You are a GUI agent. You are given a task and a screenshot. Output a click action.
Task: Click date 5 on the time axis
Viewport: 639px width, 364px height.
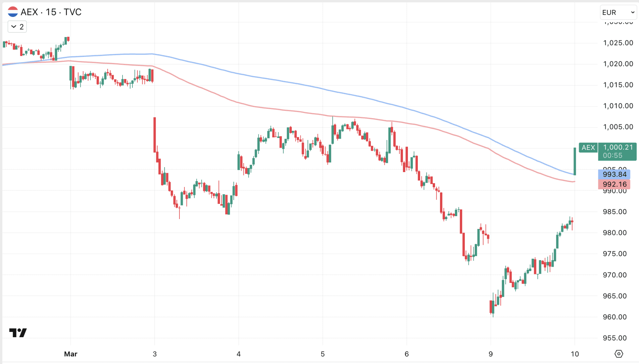tap(322, 354)
